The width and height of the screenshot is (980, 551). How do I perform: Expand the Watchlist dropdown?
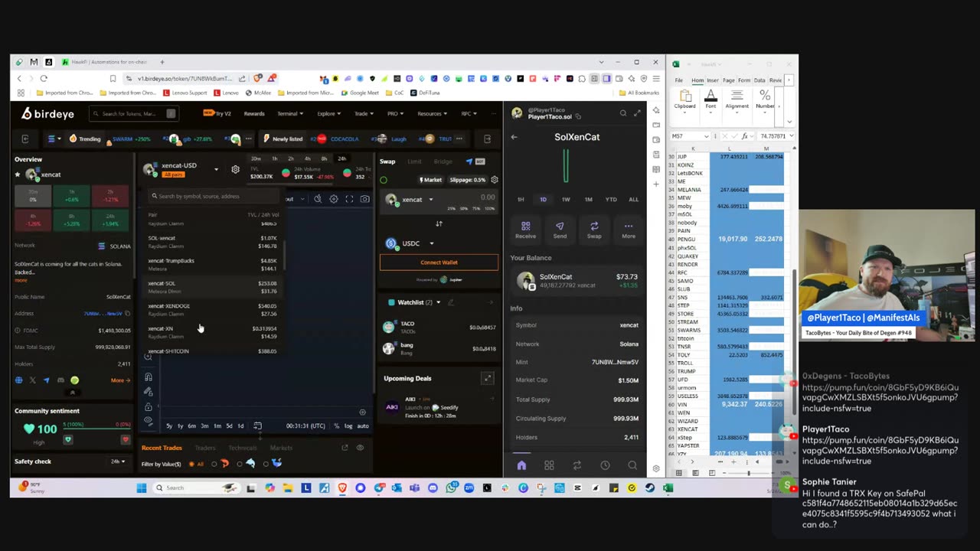pos(438,302)
